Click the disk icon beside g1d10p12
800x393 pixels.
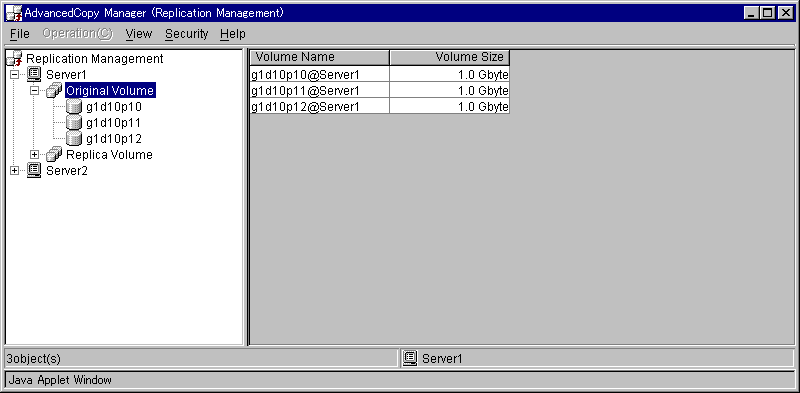[74, 138]
